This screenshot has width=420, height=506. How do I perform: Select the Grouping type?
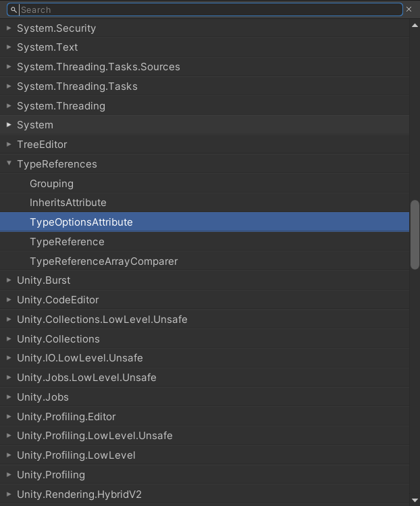[x=205, y=183]
